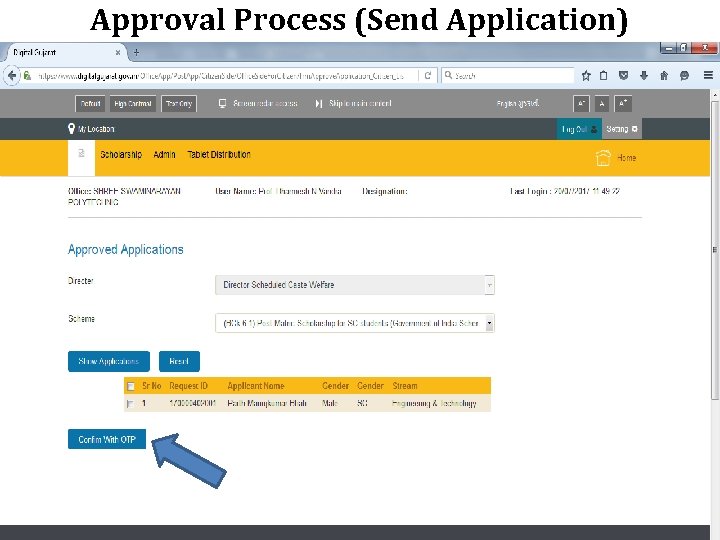Enable High Contrast display mode

pos(133,104)
